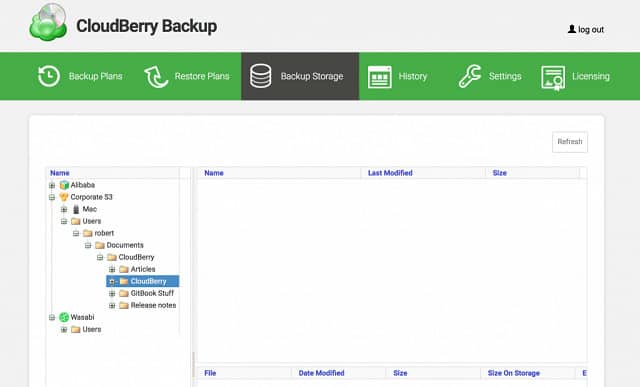Click the Backup Storage database icon
The height and width of the screenshot is (387, 640).
pos(261,76)
